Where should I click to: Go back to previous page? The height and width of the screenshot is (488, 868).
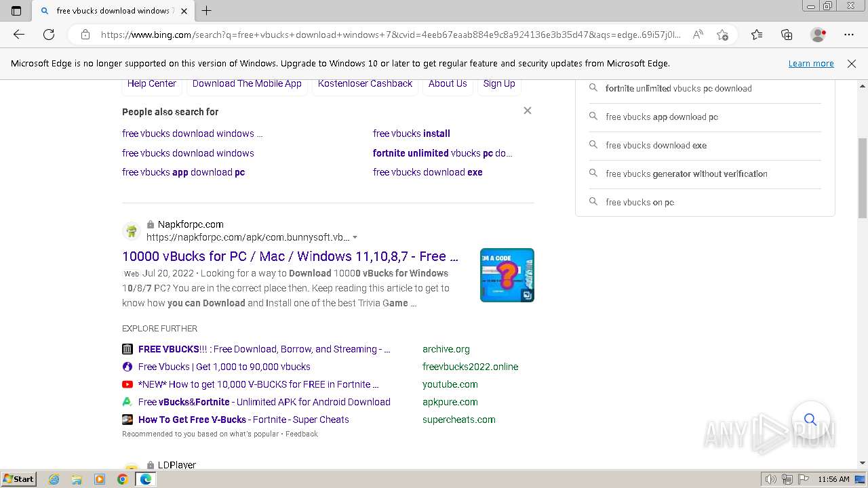pos(19,35)
